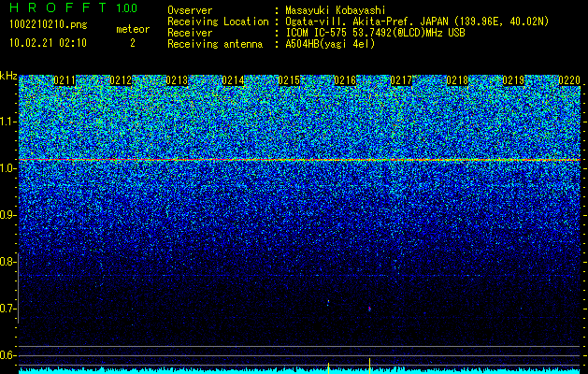Click the kHz axis unit label
The image size is (588, 374).
tap(8, 76)
